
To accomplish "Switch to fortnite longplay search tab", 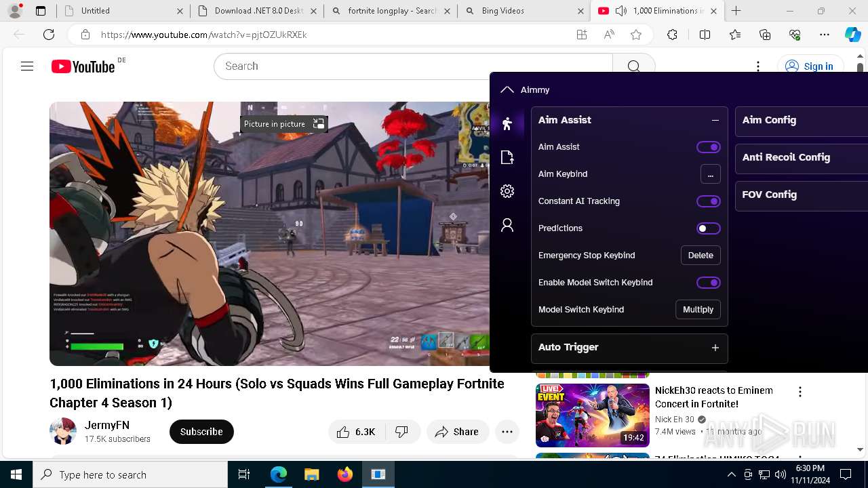I will tap(390, 11).
